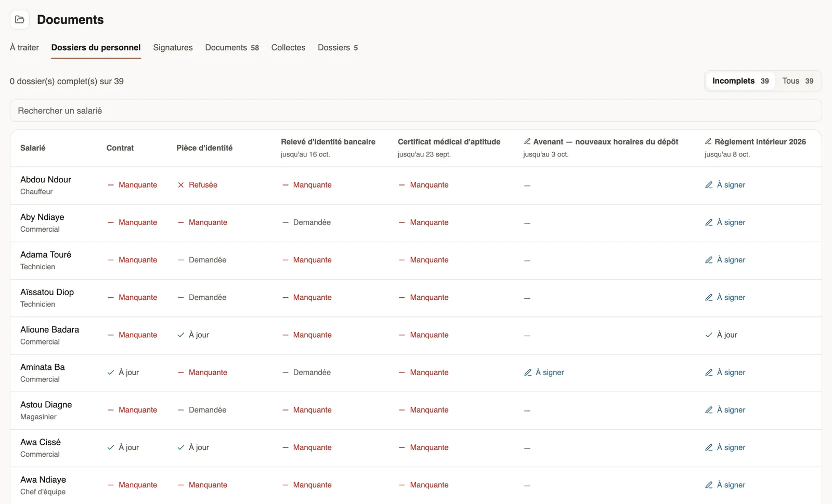
Task: Click sign pen icon in Astou Diagne's row
Action: point(709,410)
